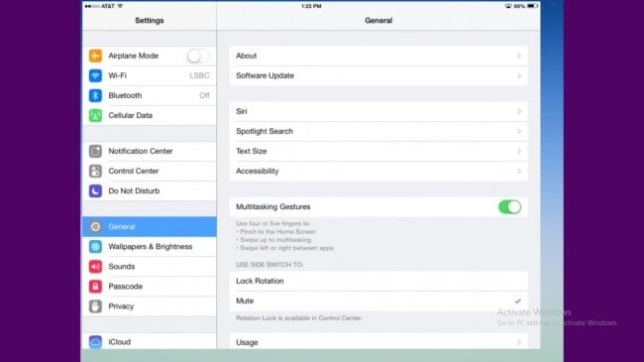Expand Spotlight Search chevron
Viewport: 644px width, 362px height.
click(x=519, y=131)
